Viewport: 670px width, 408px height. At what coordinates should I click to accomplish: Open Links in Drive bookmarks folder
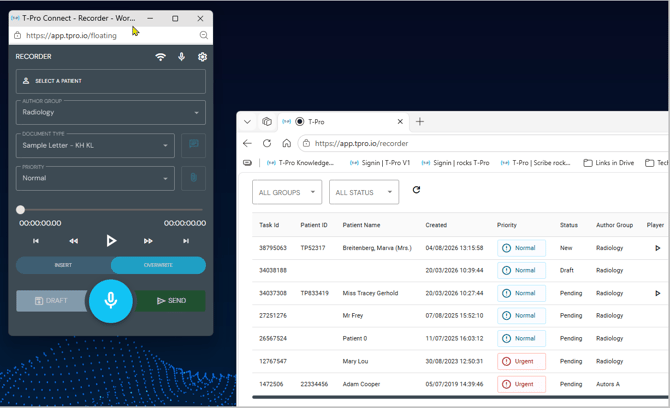pyautogui.click(x=609, y=163)
